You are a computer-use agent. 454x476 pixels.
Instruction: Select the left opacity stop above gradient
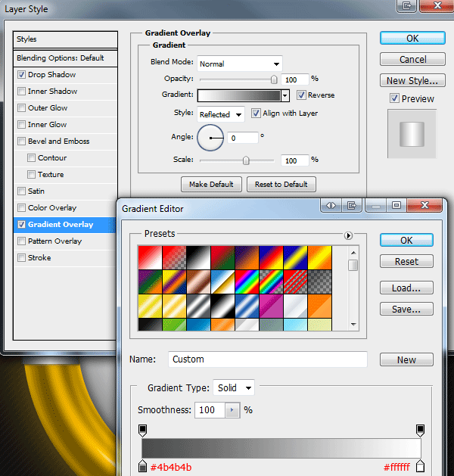click(143, 431)
